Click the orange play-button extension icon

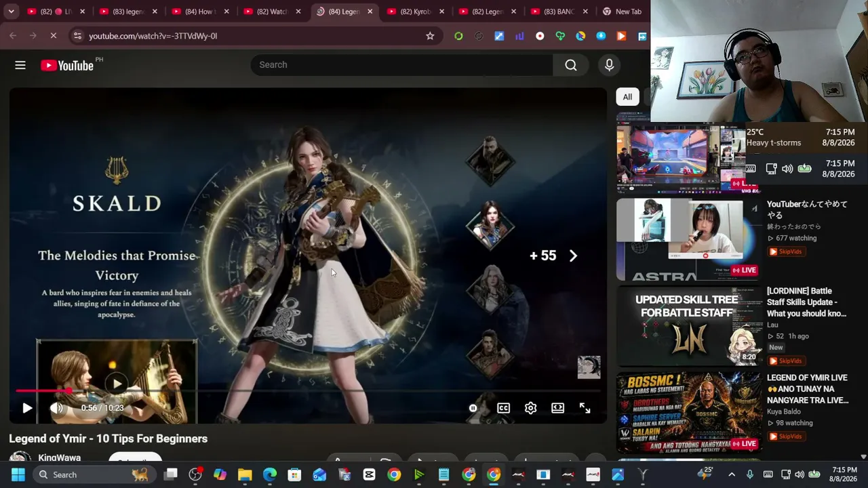[x=621, y=36]
